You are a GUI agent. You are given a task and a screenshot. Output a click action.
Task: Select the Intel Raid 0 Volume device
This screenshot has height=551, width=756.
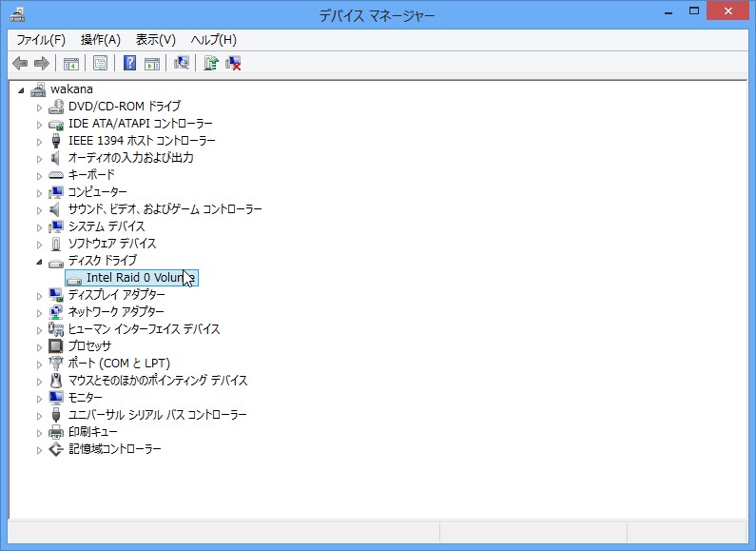[133, 278]
